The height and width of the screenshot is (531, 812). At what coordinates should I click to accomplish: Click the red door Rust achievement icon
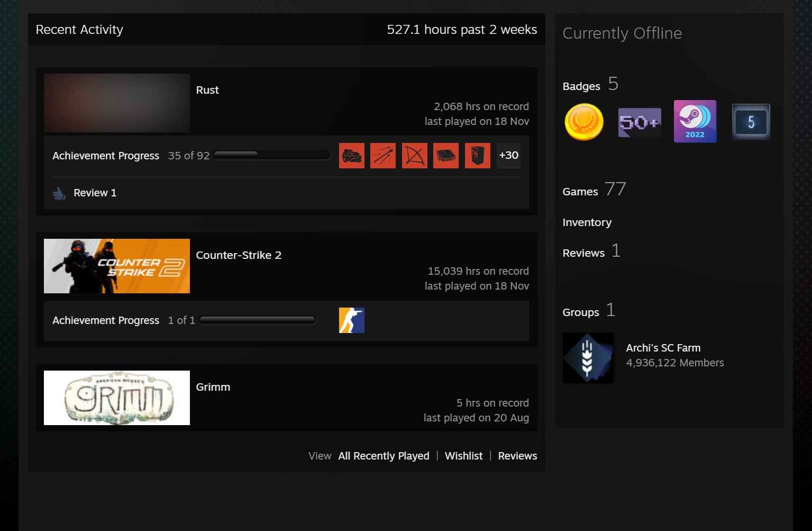(x=477, y=155)
